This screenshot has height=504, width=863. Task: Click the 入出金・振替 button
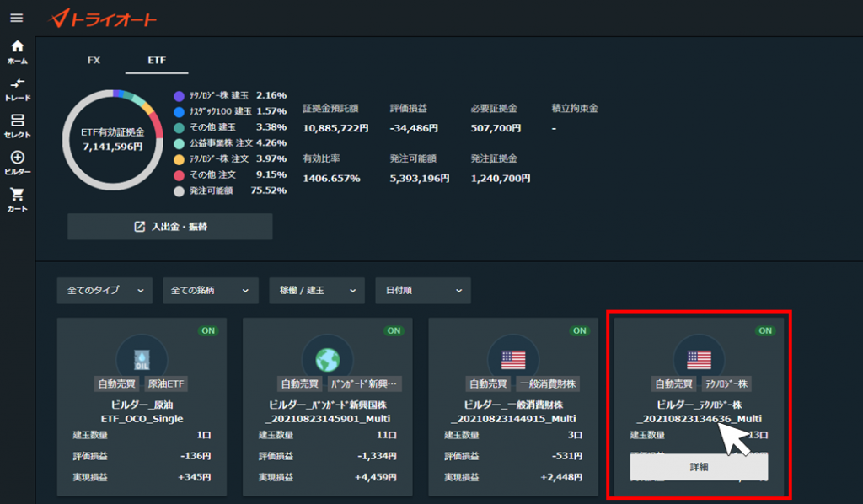click(x=170, y=227)
